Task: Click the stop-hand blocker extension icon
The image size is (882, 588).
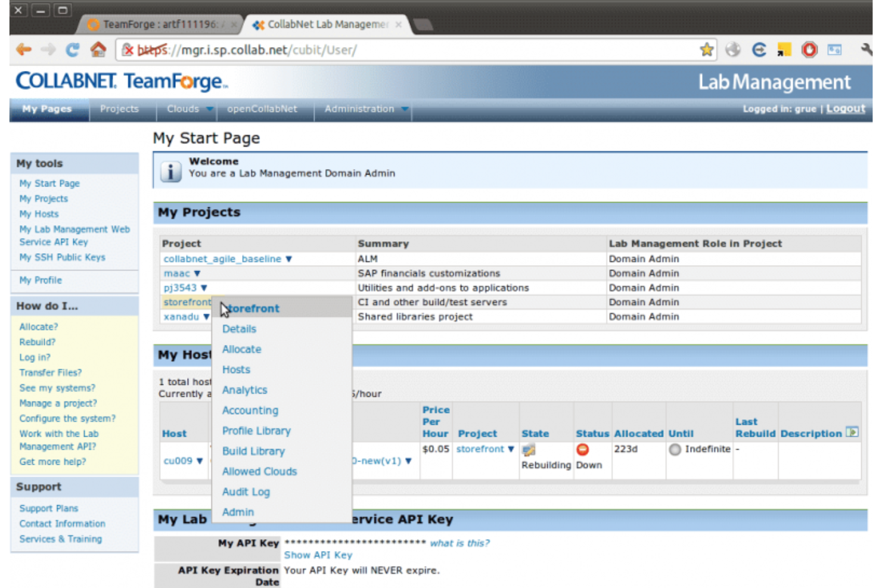Action: 809,50
